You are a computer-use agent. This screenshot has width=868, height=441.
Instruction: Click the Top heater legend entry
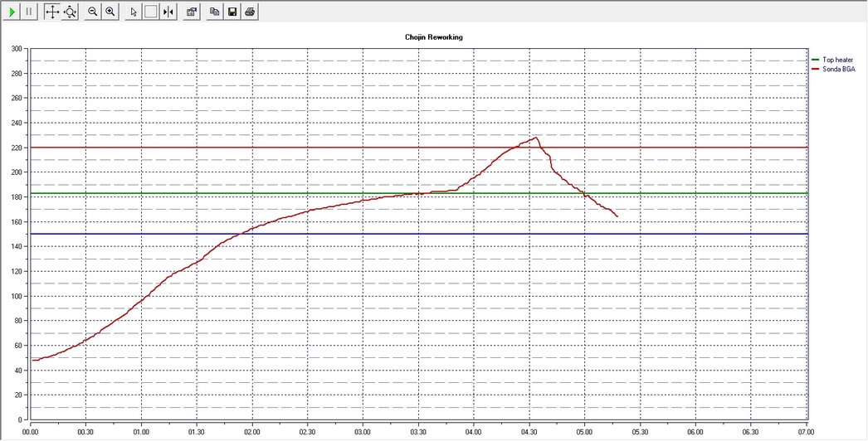click(838, 60)
